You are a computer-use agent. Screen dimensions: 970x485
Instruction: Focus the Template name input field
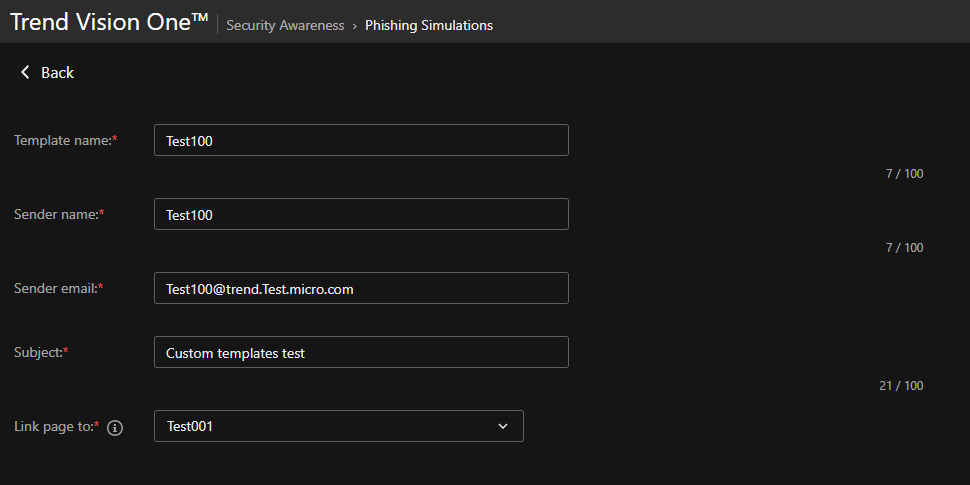(361, 140)
